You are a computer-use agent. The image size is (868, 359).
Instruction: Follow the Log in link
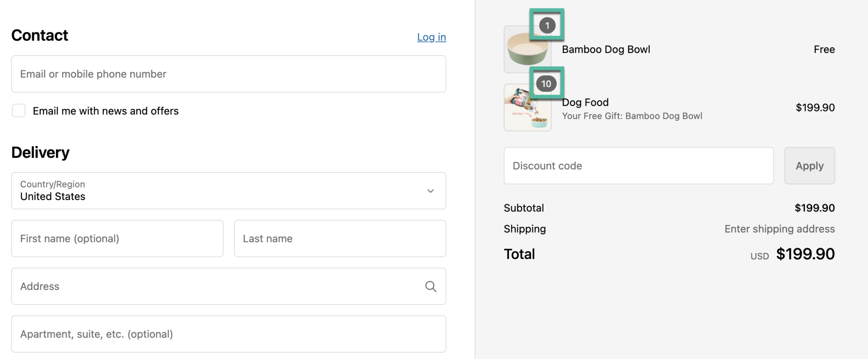coord(431,37)
